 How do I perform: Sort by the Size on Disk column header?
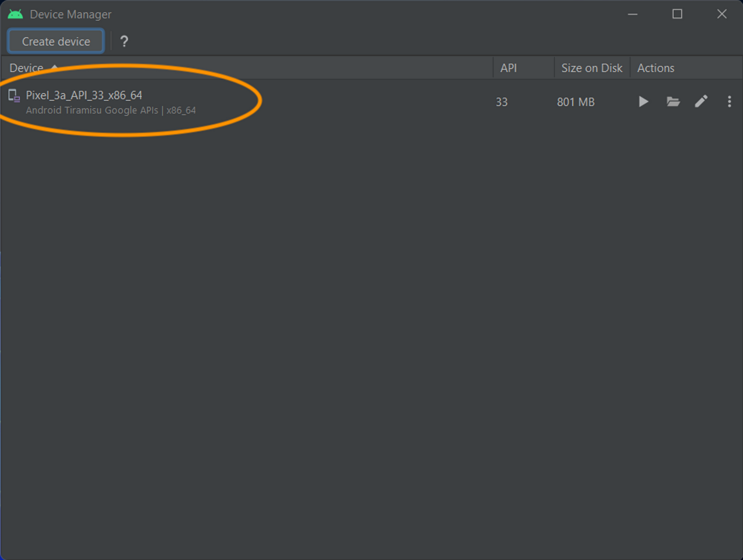pyautogui.click(x=592, y=68)
